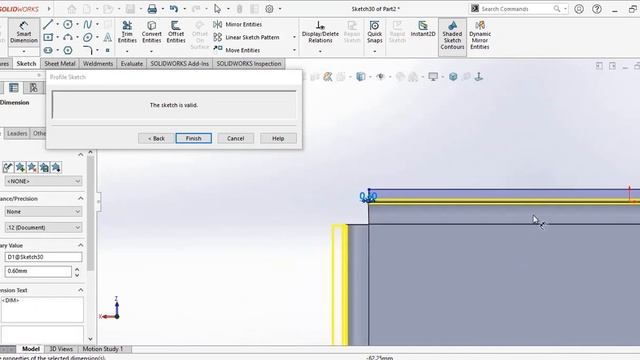The image size is (640, 360).
Task: Click the user account icon
Action: pyautogui.click(x=579, y=9)
